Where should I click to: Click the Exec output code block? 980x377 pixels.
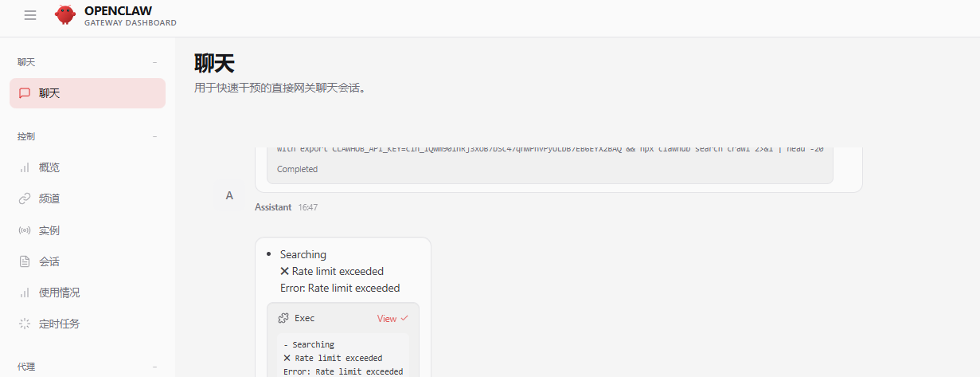click(x=342, y=357)
